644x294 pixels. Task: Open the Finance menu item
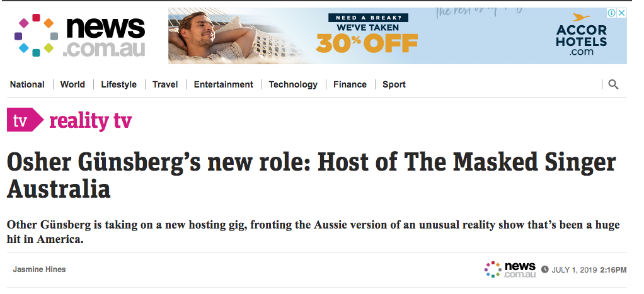point(350,84)
